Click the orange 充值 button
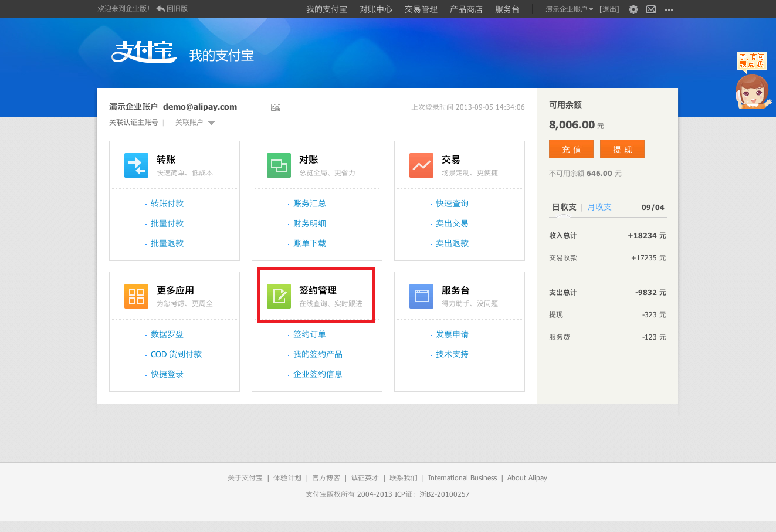This screenshot has height=532, width=776. (571, 149)
